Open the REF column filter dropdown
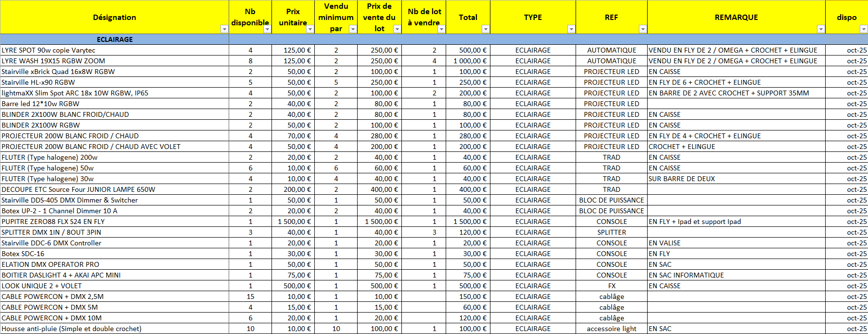 (x=643, y=29)
